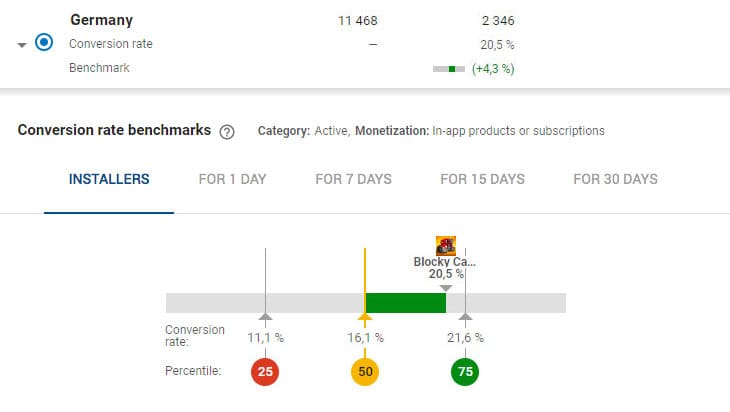Click the Germany country name

pos(101,20)
